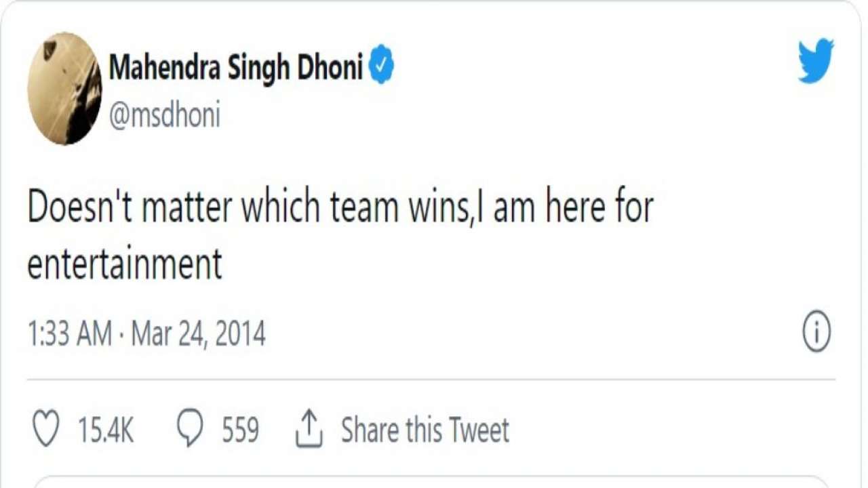Image resolution: width=868 pixels, height=488 pixels.
Task: Click the 15.4K likes count
Action: (x=106, y=430)
